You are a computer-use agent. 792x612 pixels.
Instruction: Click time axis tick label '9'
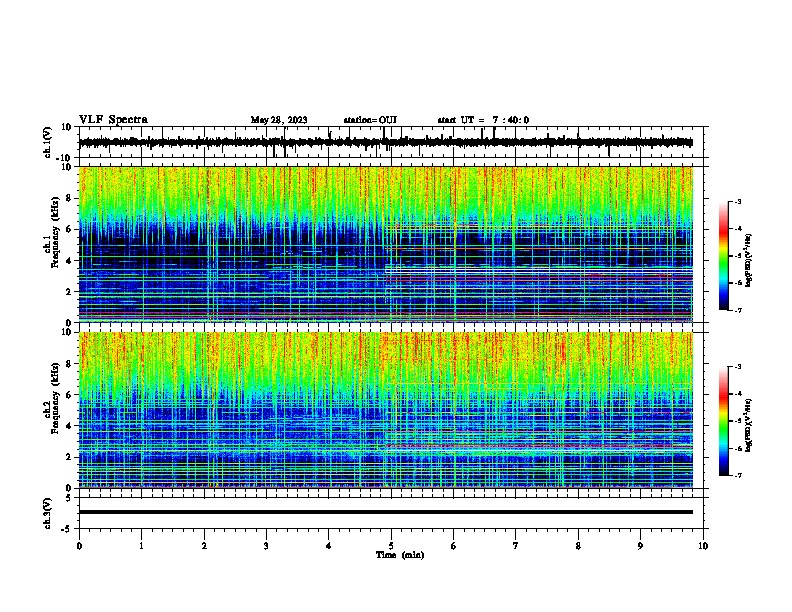(x=640, y=546)
